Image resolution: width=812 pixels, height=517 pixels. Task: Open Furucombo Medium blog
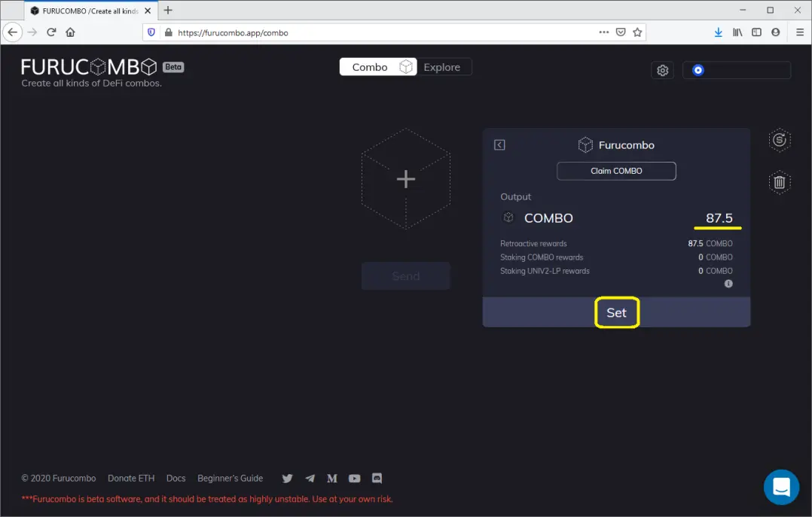coord(332,478)
